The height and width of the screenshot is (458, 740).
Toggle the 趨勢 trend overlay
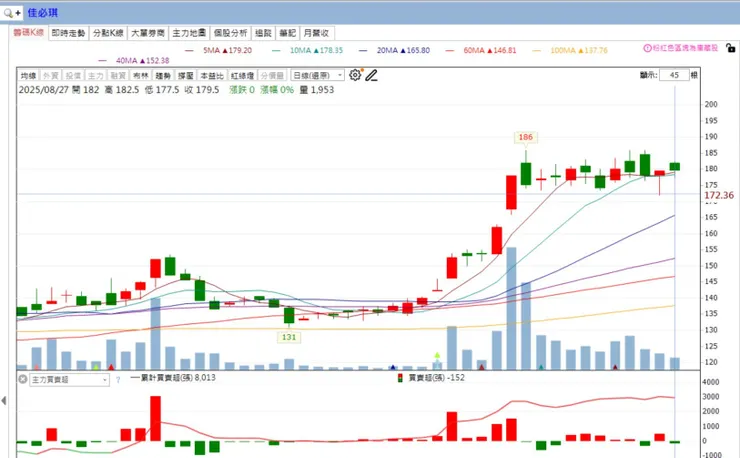pos(163,76)
